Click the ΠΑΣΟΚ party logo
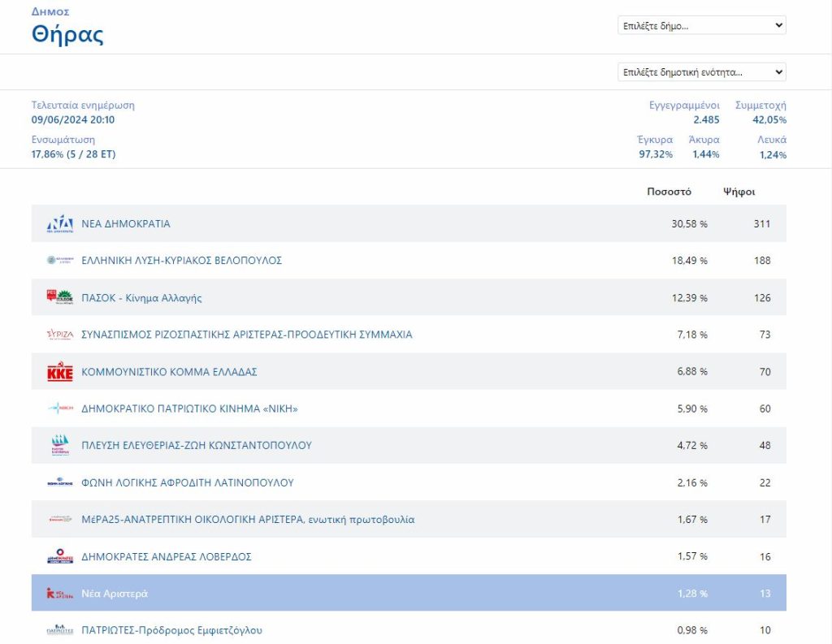Screen dimensions: 832x644 (60, 297)
